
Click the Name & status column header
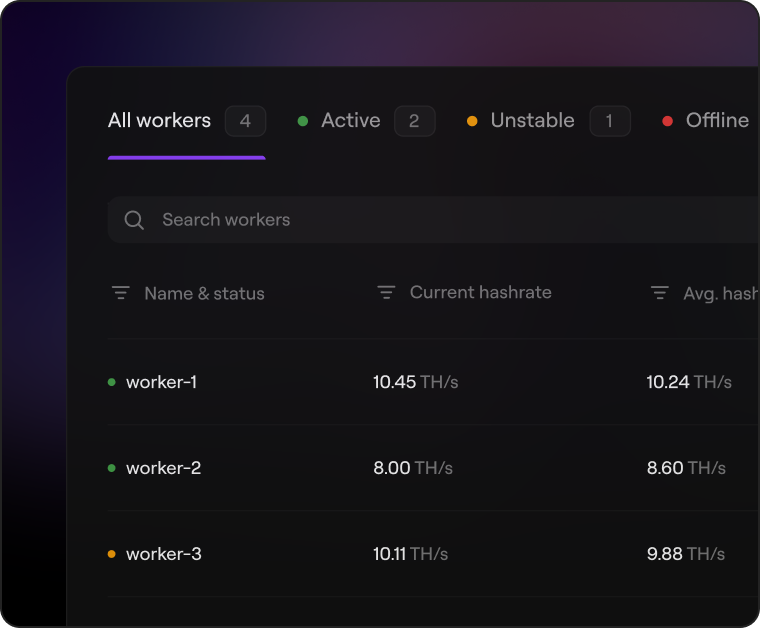click(204, 293)
